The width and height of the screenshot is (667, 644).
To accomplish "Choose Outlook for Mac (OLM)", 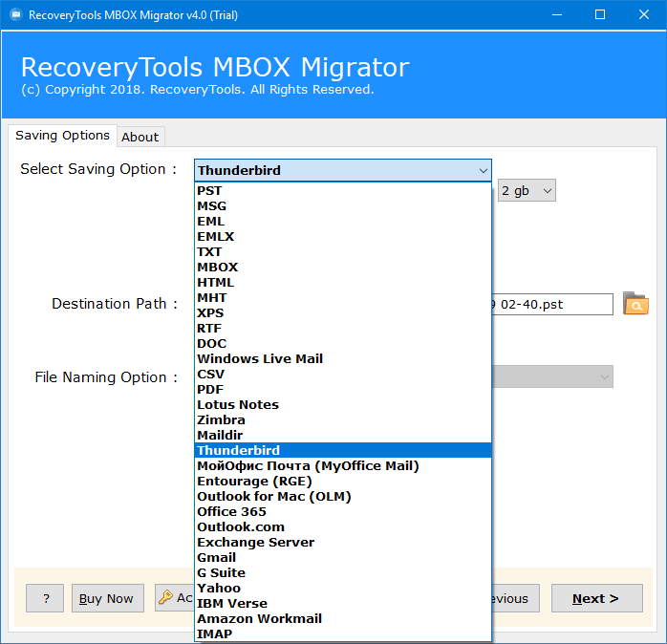I will point(343,497).
